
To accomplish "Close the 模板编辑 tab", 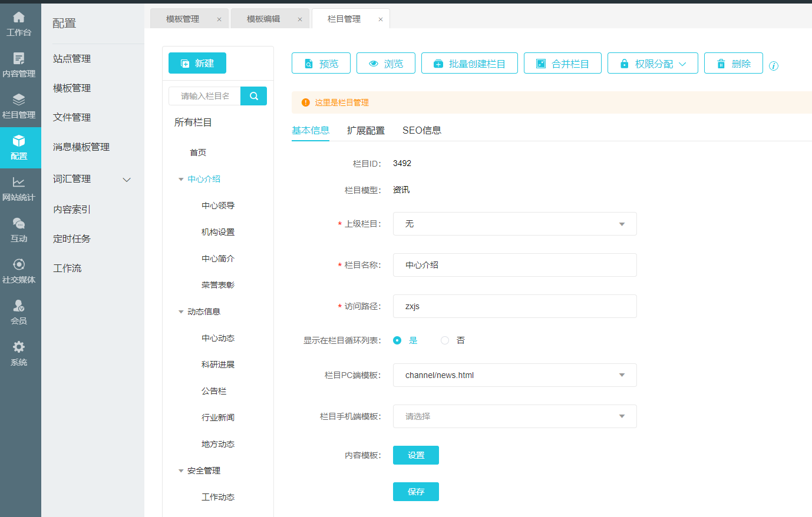I will [300, 19].
